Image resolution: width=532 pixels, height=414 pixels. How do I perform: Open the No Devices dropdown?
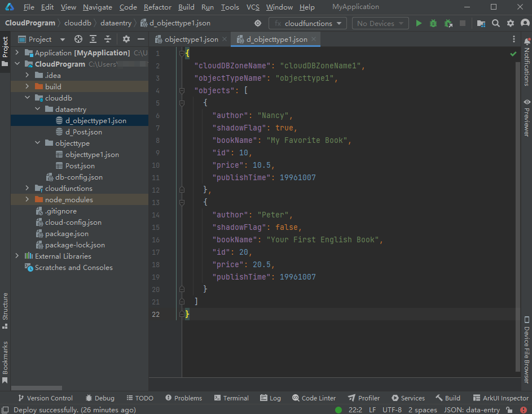click(380, 23)
